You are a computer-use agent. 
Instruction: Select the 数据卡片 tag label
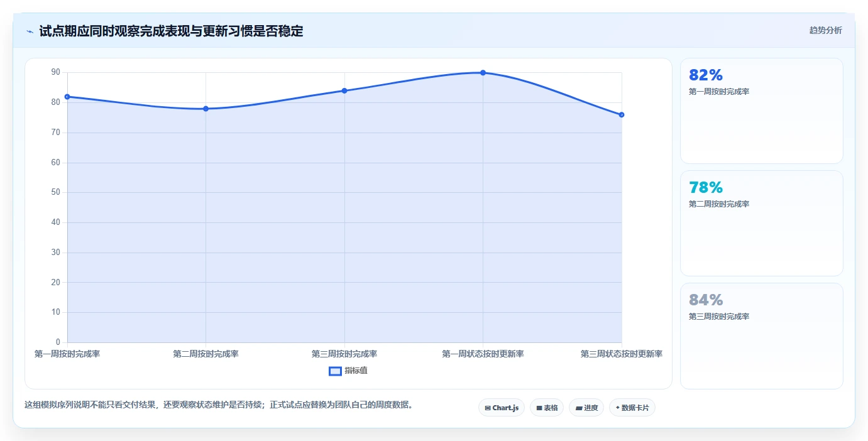tap(635, 408)
